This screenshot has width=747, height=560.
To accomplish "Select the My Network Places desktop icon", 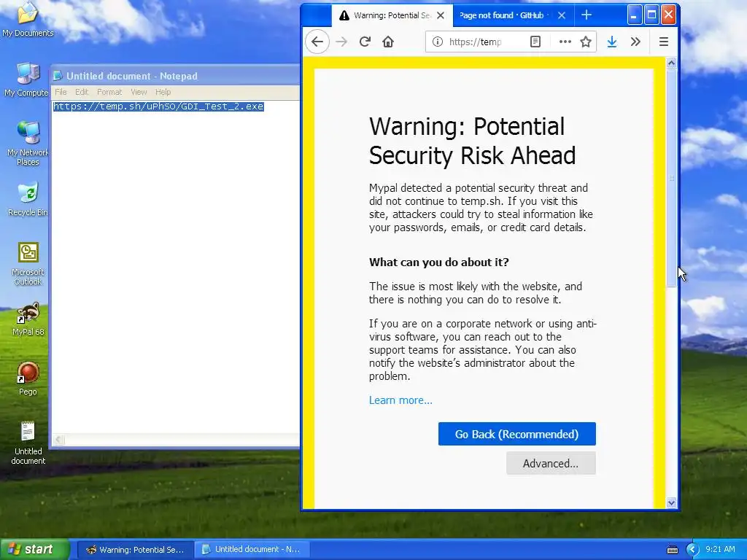I will (x=28, y=144).
